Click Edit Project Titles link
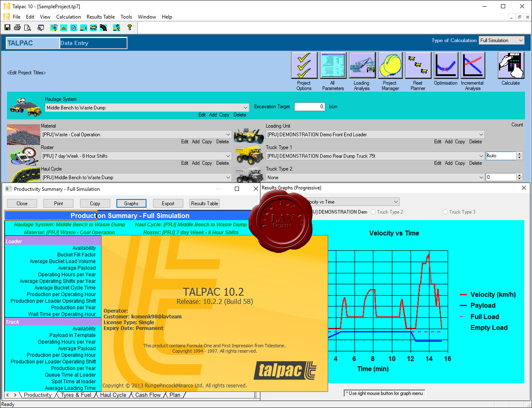The width and height of the screenshot is (532, 408). pos(26,73)
